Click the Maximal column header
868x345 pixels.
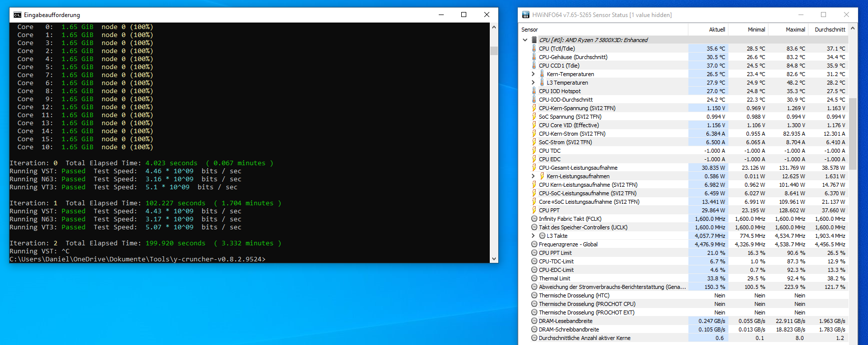pos(788,30)
